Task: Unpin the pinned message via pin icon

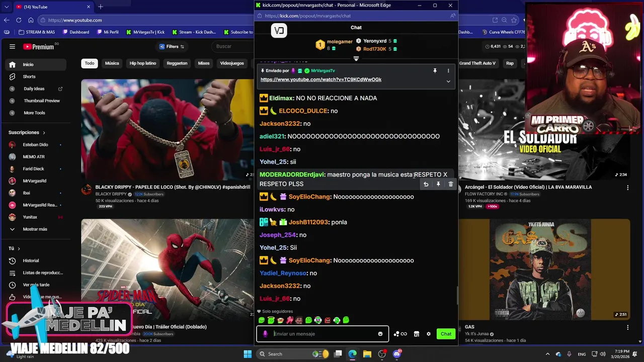Action: (x=435, y=71)
